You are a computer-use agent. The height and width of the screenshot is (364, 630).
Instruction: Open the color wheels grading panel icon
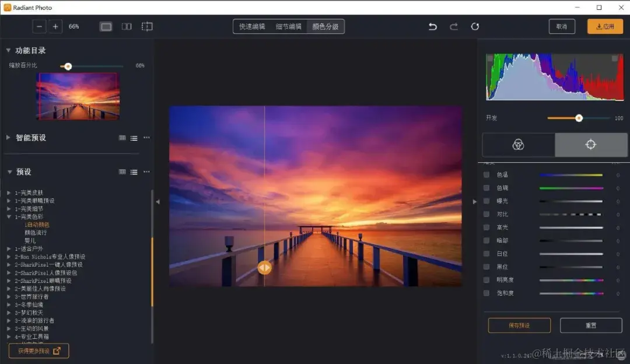click(519, 145)
